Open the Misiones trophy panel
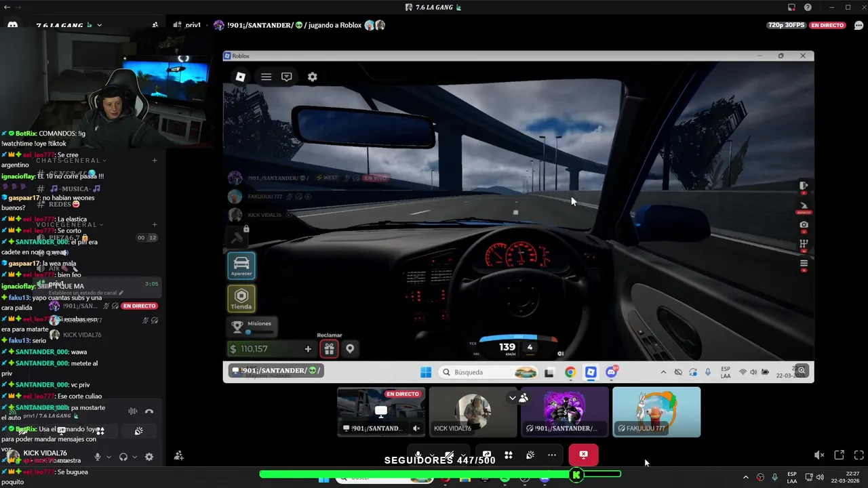The image size is (868, 488). [252, 327]
